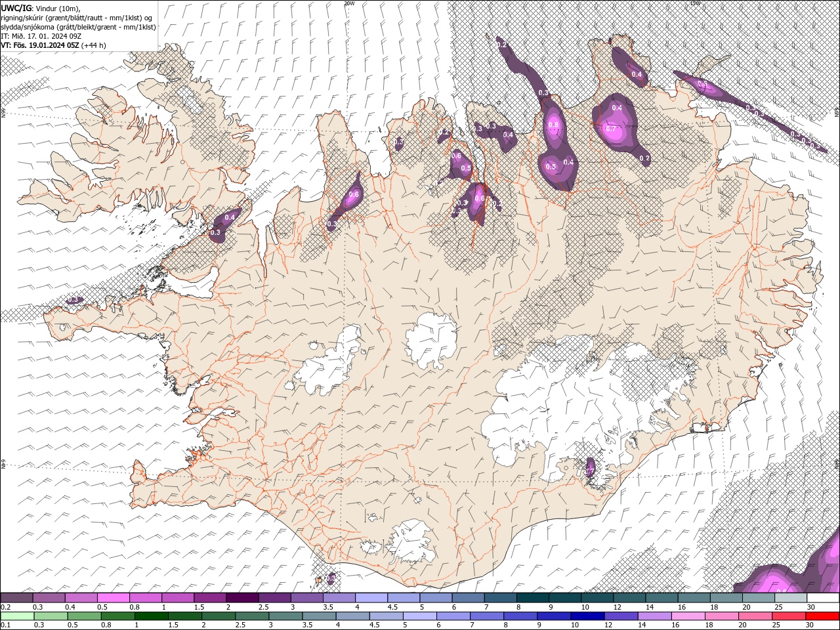Click the 'slydda/snjókoma' legend description line
Viewport: 840px width, 630px height.
78,27
